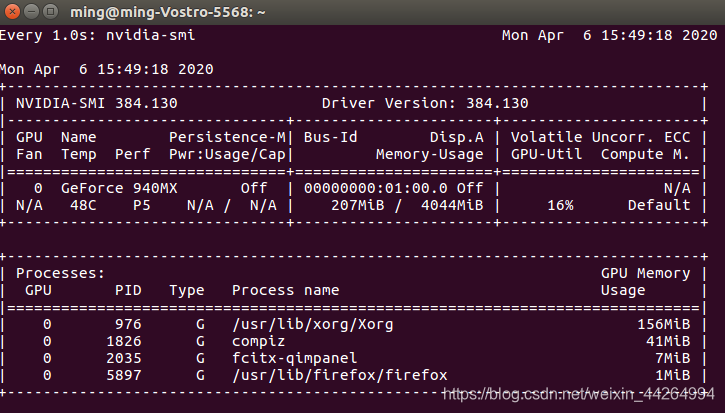
Task: Click performance state P5
Action: pos(142,205)
